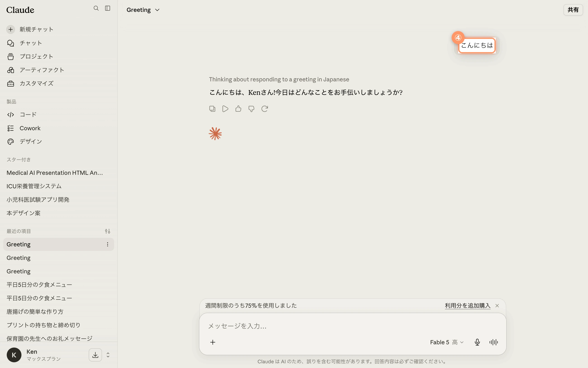588x368 pixels.
Task: Copy the assistant response
Action: pos(212,109)
